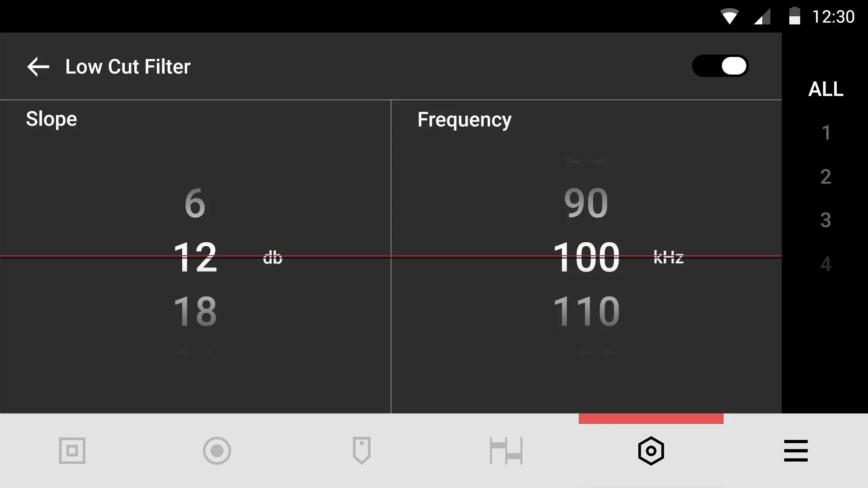
Task: Toggle the Low Cut Filter on/off switch
Action: [x=720, y=66]
